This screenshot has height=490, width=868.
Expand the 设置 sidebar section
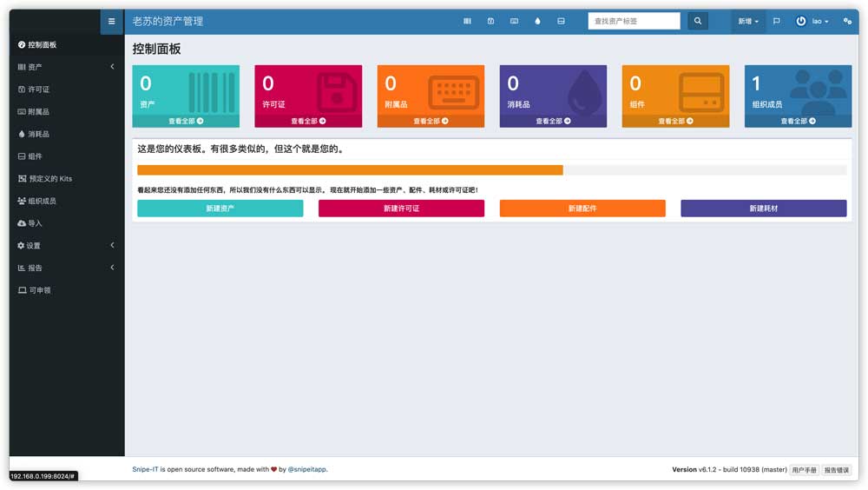coord(66,246)
